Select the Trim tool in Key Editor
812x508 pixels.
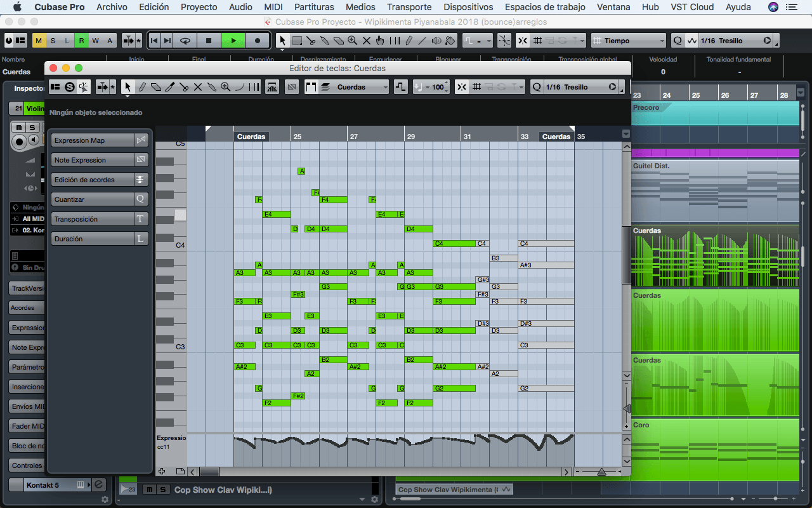click(170, 87)
